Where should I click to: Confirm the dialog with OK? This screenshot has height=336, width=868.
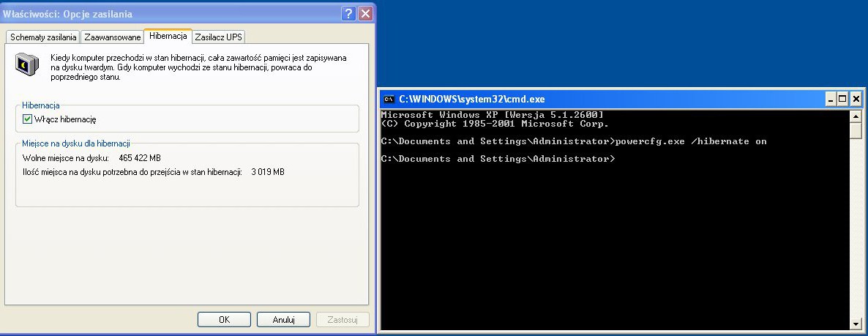(224, 320)
